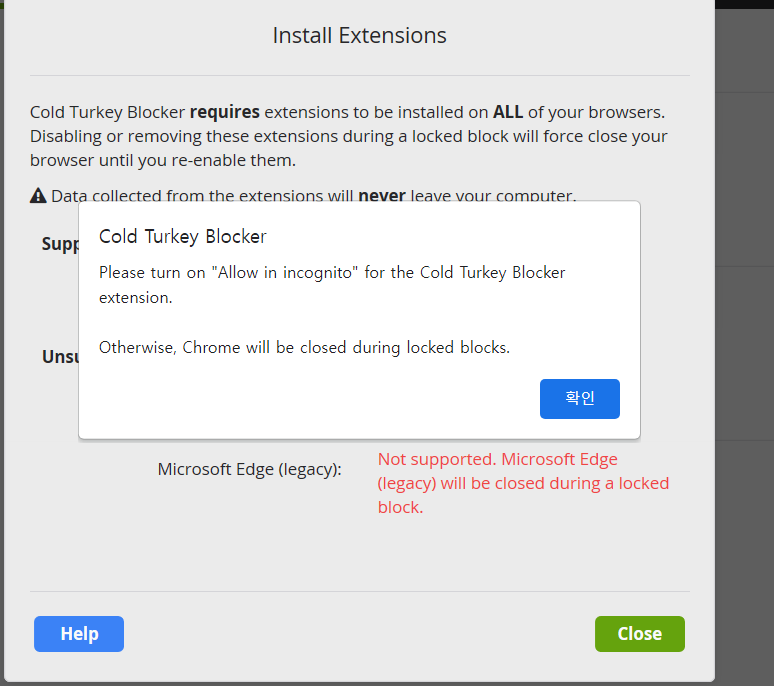Confirm the alert with the 확인 button
The width and height of the screenshot is (774, 686).
(x=580, y=399)
